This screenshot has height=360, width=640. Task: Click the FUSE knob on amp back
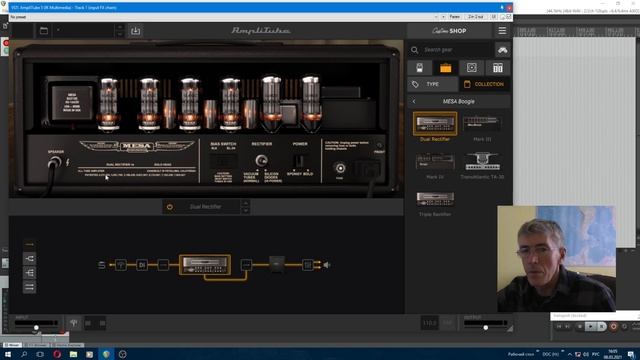coord(340,168)
